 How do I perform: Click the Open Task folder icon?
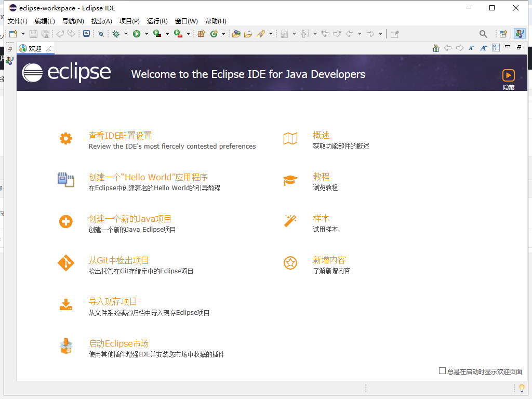[248, 34]
